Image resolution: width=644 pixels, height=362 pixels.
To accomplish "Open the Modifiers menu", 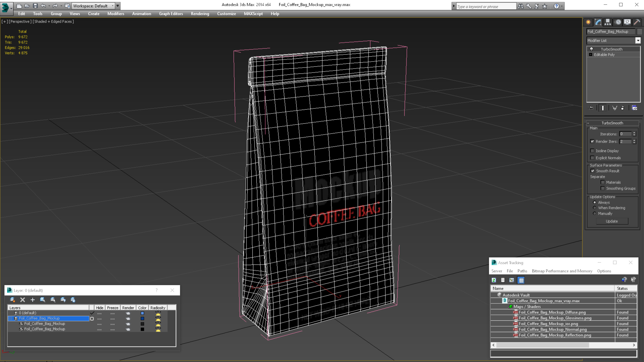I will (x=116, y=13).
